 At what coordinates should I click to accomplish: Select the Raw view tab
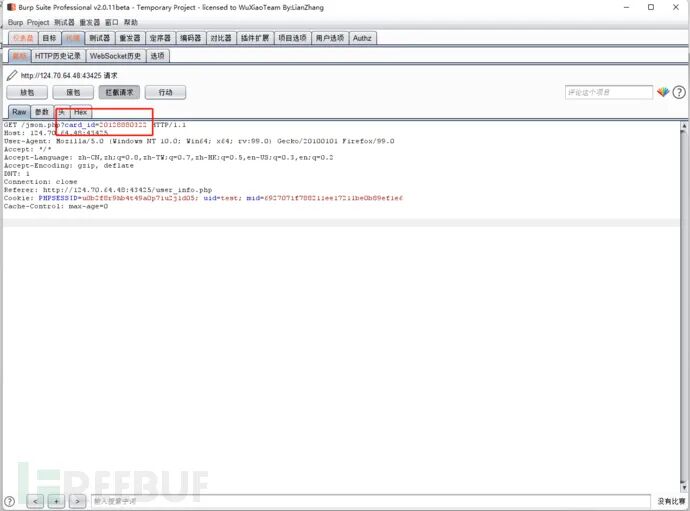19,112
